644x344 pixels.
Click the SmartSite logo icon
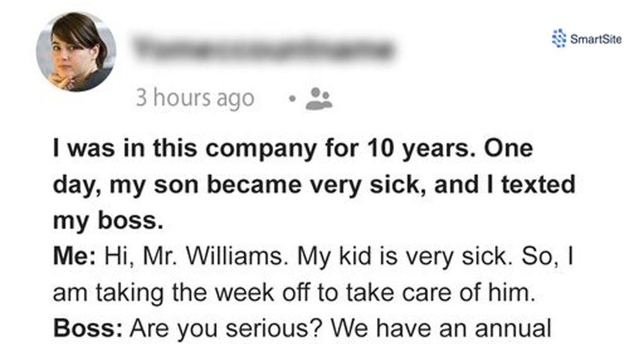click(559, 39)
